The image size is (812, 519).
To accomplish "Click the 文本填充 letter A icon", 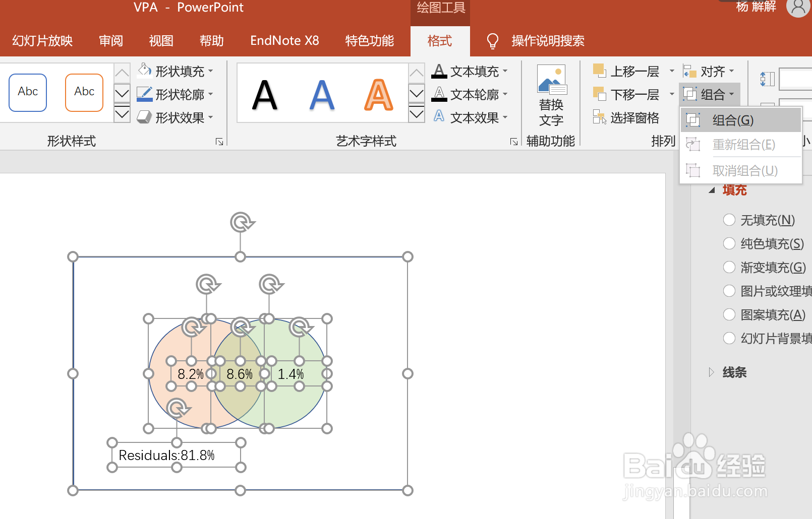I will [439, 71].
